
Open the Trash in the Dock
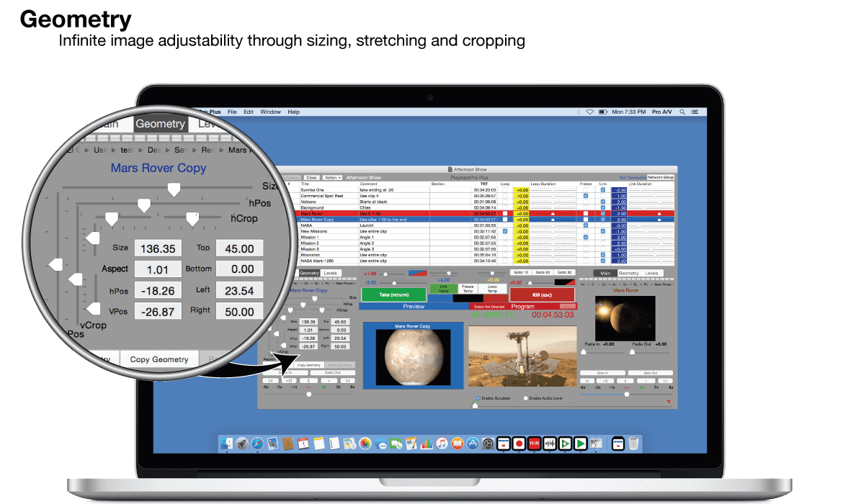pyautogui.click(x=633, y=443)
